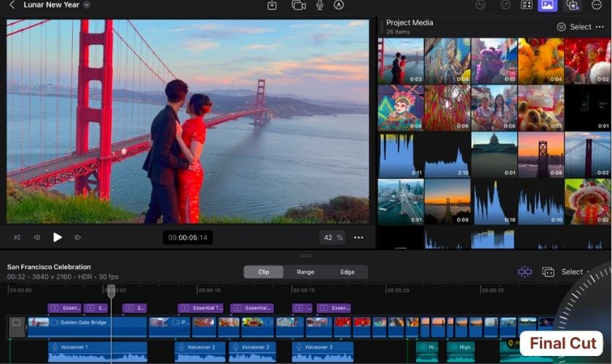
Task: Select the orange sunset 0:08 thumbnail
Action: point(447,202)
